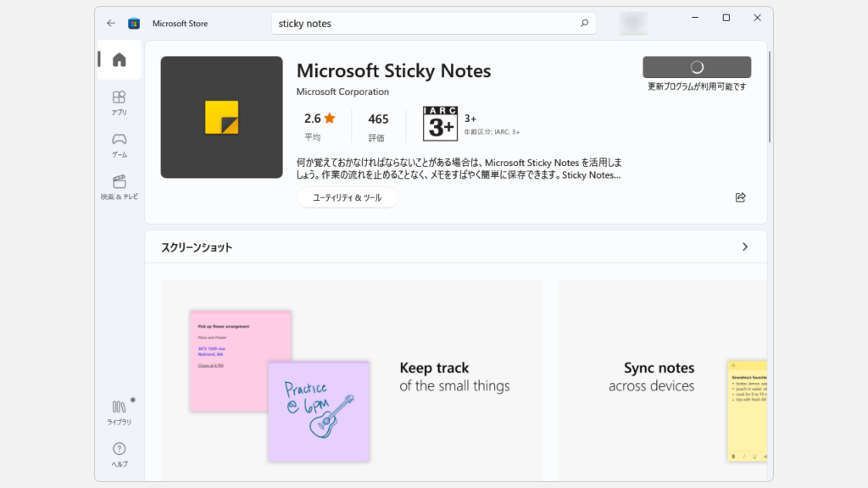Open the アプリ (Apps) section
Image resolution: width=868 pixels, height=488 pixels.
pyautogui.click(x=120, y=103)
